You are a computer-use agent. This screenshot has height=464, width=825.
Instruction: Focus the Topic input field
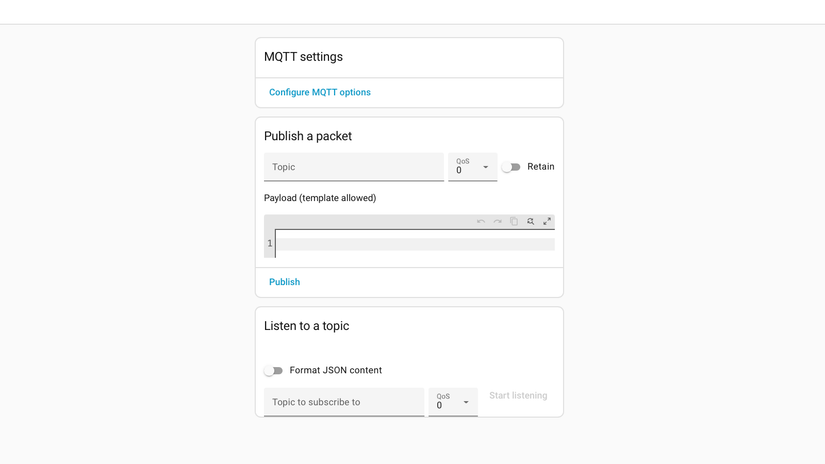(x=354, y=167)
